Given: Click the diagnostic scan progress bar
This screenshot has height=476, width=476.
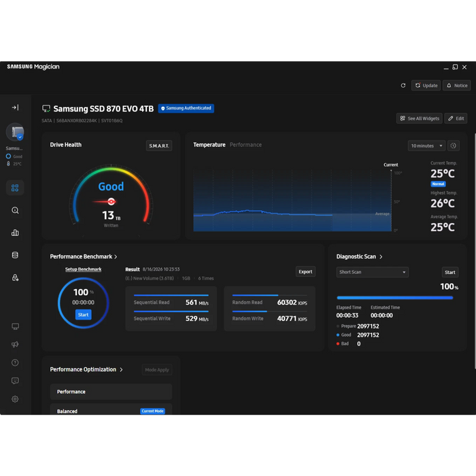Looking at the screenshot, I should coord(394,298).
